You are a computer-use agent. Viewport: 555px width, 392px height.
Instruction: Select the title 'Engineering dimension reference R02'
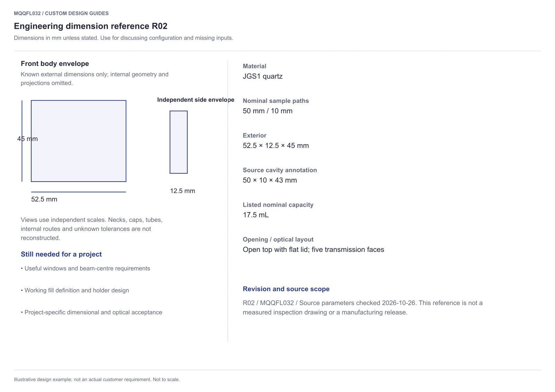pos(91,26)
